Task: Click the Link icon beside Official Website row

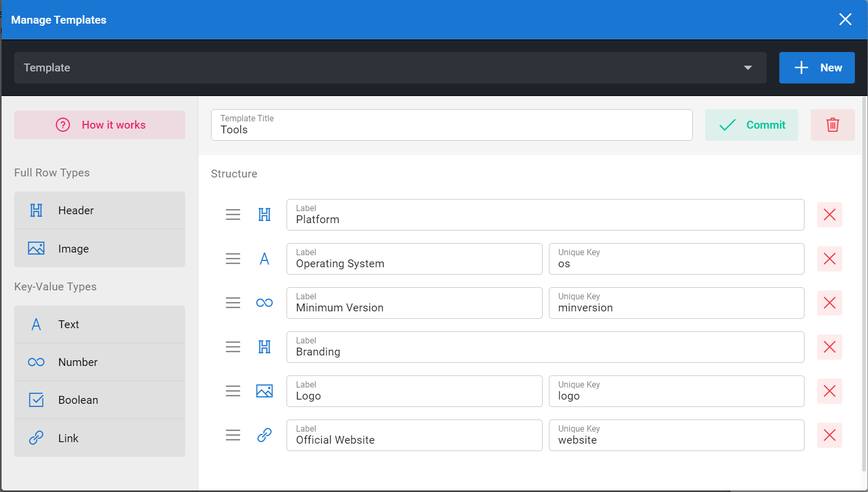Action: tap(264, 435)
